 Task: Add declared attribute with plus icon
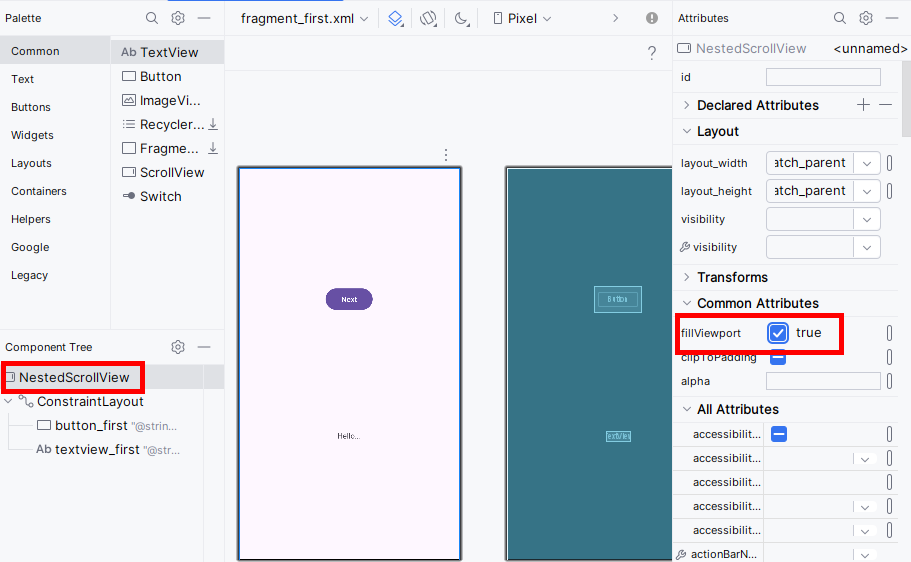863,105
